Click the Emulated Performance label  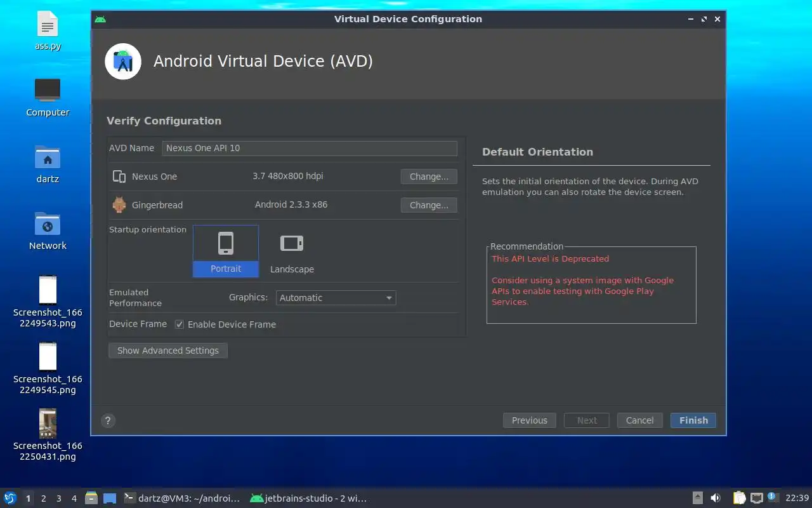[x=135, y=298]
